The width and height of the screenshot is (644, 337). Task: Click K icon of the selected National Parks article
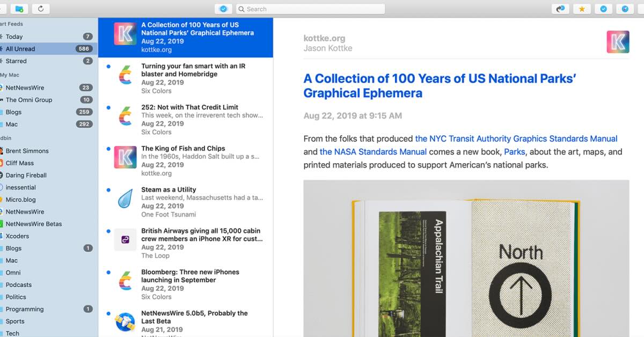[125, 34]
